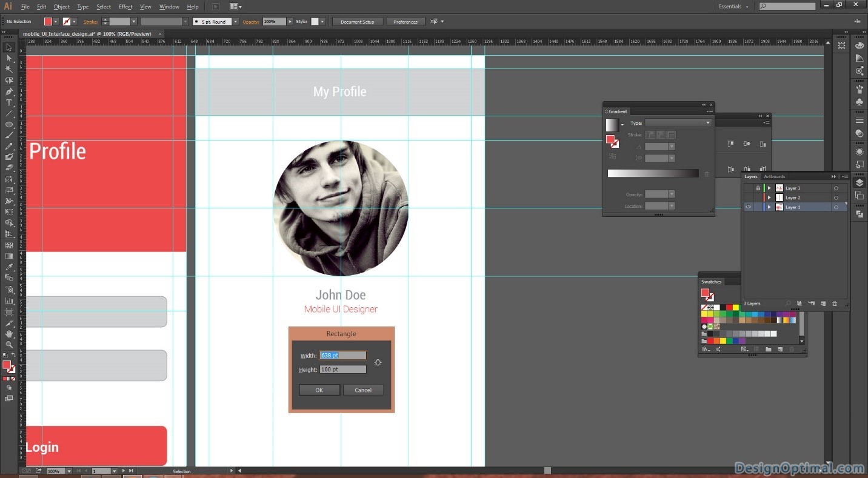Select the Hand tool
This screenshot has width=868, height=478.
point(9,333)
